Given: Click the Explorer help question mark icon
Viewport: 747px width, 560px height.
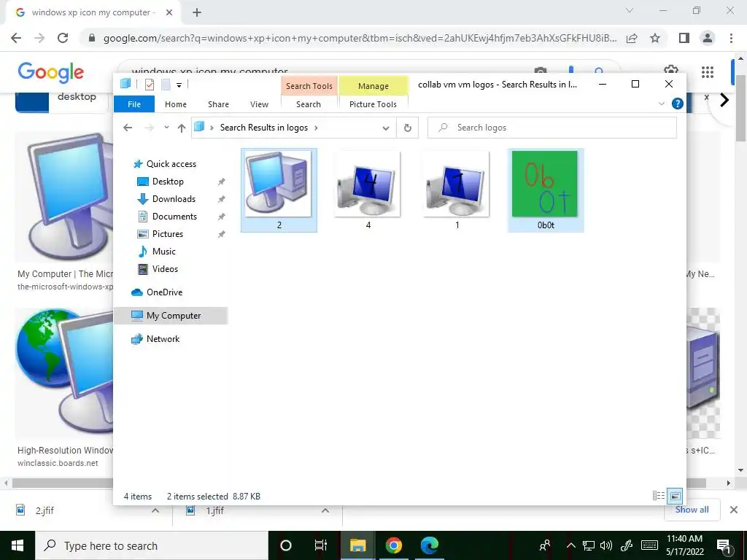Looking at the screenshot, I should click(677, 104).
